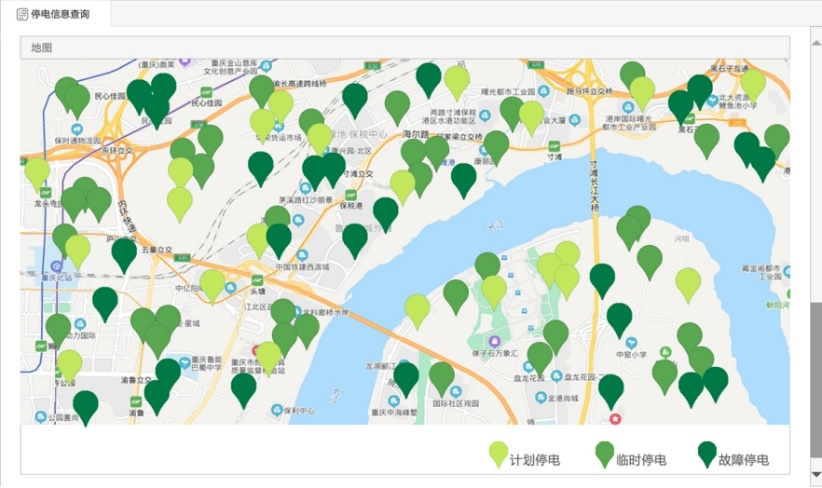Image resolution: width=822 pixels, height=488 pixels.
Task: Click the 计划停电 legend label text
Action: pos(535,460)
